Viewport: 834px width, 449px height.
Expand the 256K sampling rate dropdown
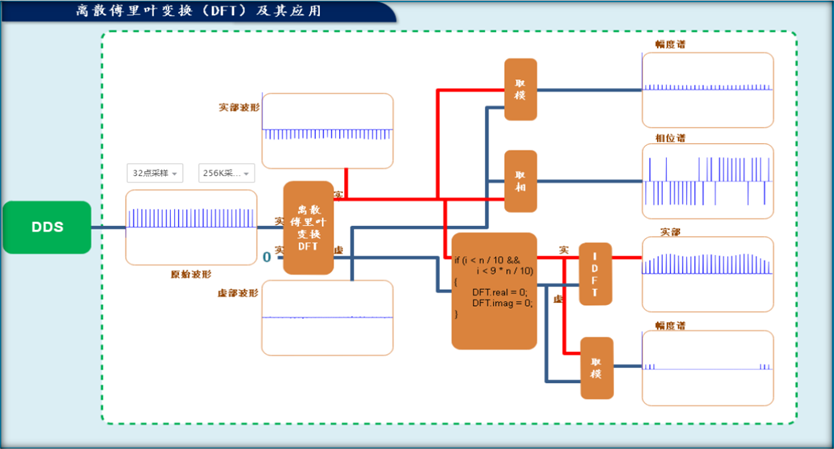(x=226, y=173)
